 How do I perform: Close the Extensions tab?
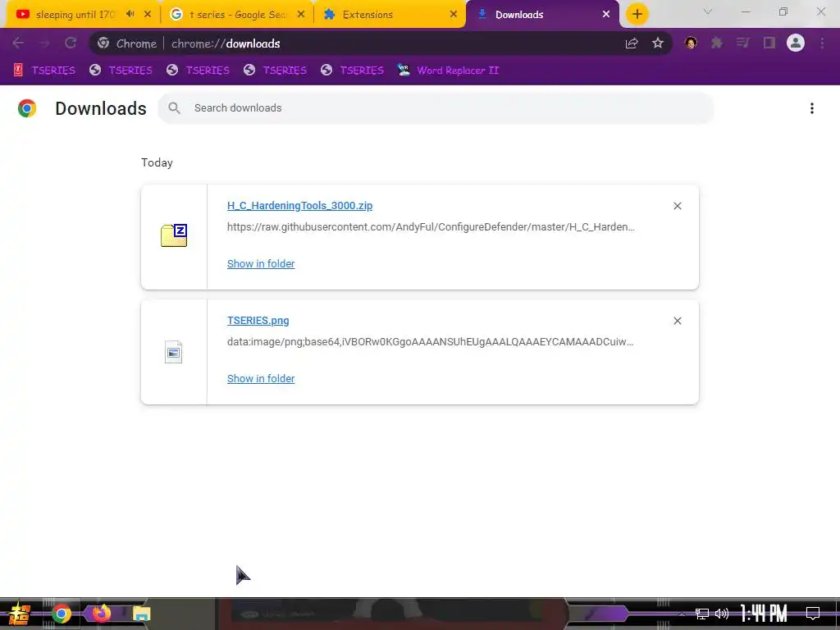point(453,15)
